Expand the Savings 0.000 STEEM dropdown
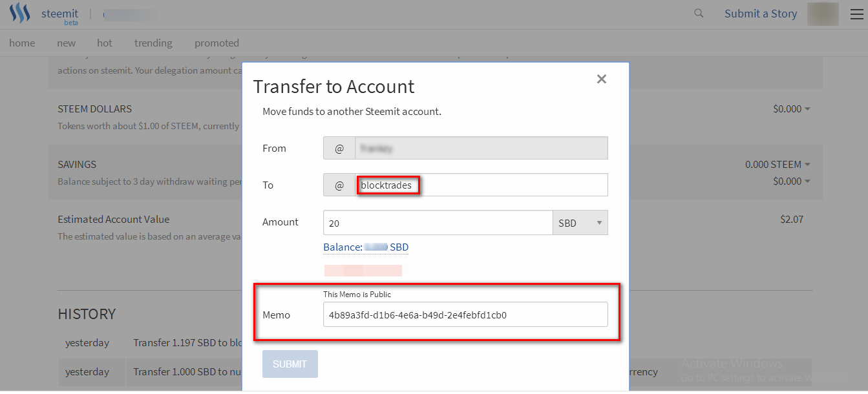This screenshot has height=394, width=868. (x=778, y=165)
